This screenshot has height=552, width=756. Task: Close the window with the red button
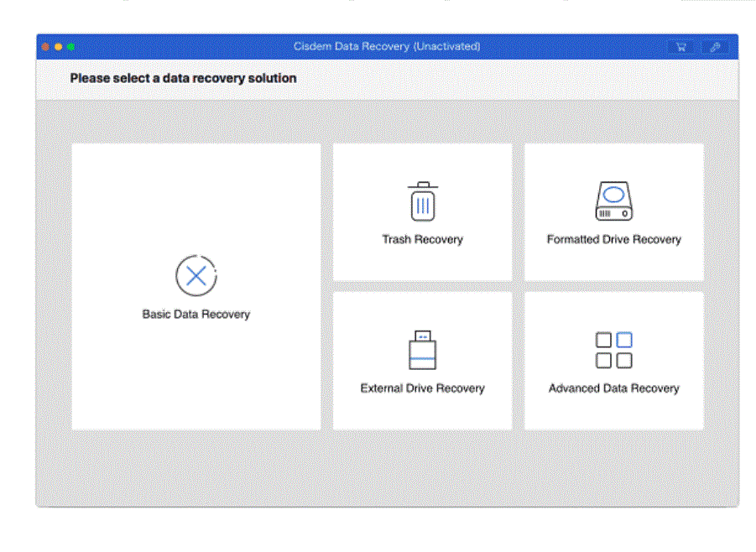point(45,47)
